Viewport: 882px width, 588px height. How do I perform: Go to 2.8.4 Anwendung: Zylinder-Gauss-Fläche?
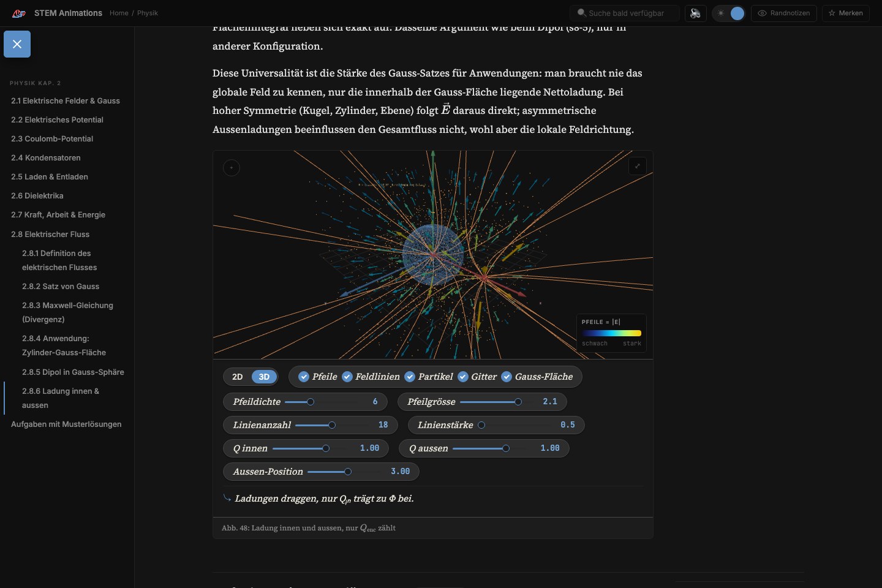coord(64,345)
